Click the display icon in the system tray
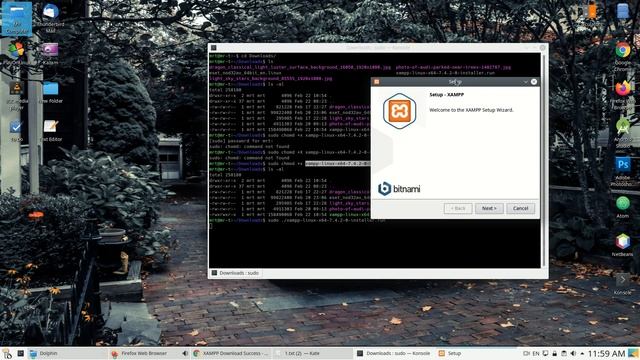The image size is (640, 360). tap(545, 353)
